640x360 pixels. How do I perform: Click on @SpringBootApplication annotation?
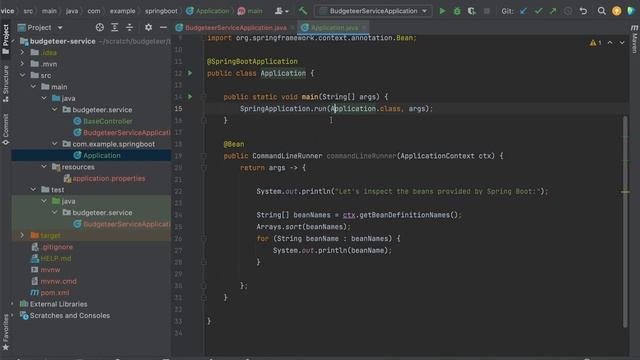click(252, 61)
